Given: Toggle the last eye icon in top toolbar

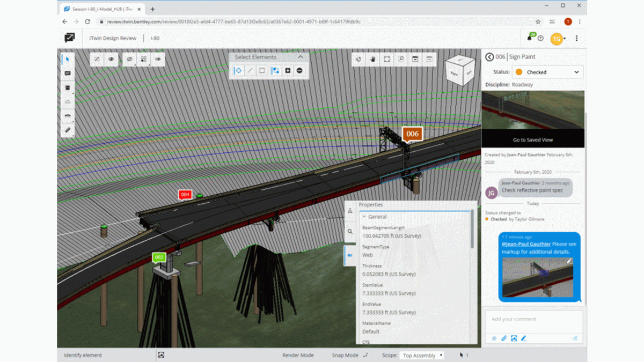Looking at the screenshot, I should click(158, 60).
